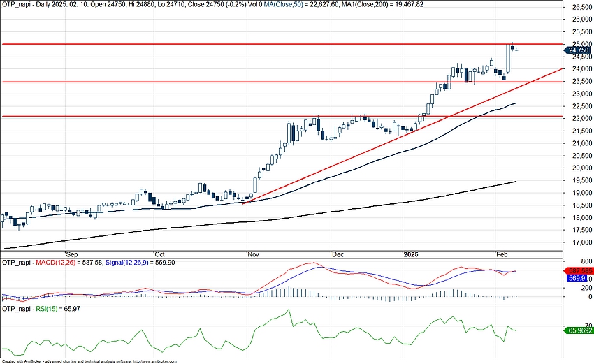
Task: Click the Sep date axis label
Action: 72,254
